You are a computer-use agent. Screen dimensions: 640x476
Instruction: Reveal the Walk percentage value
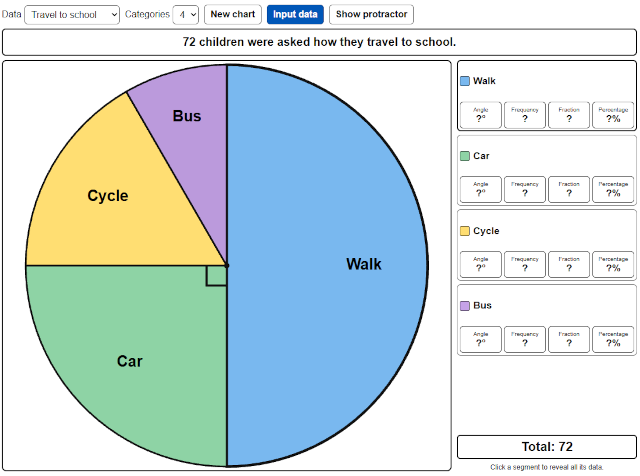[x=613, y=115]
